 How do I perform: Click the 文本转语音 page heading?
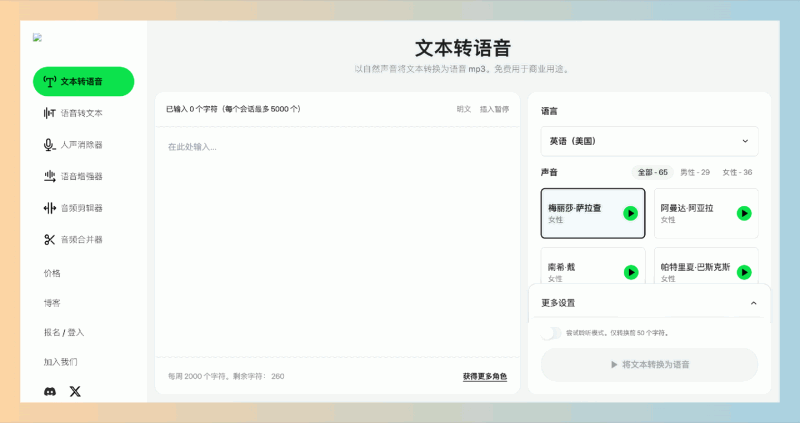463,48
